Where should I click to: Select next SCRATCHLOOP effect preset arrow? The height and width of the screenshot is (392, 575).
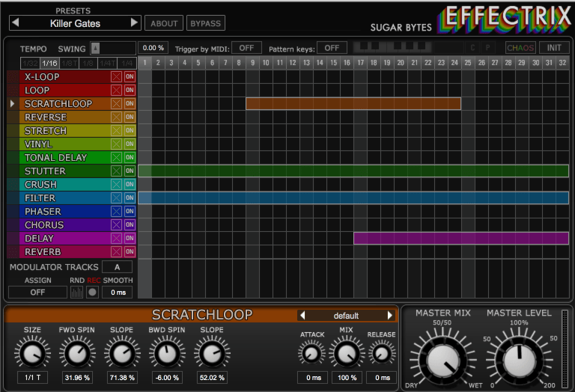tap(390, 316)
